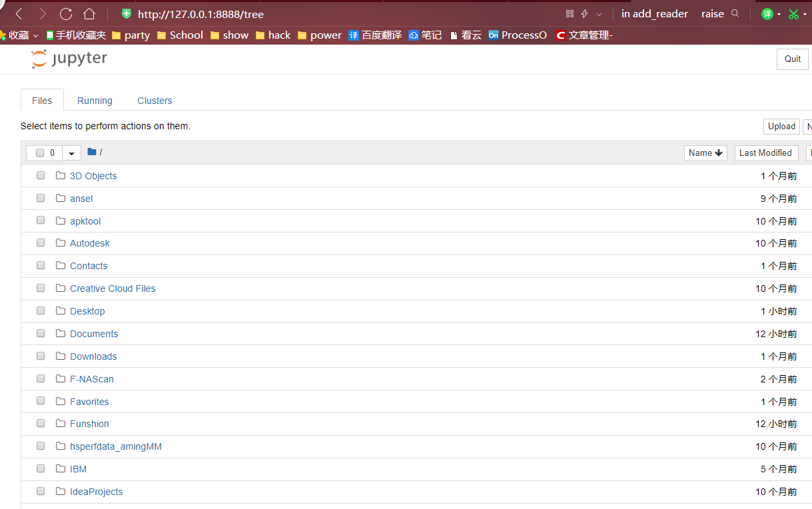Sort files by Name

point(705,153)
